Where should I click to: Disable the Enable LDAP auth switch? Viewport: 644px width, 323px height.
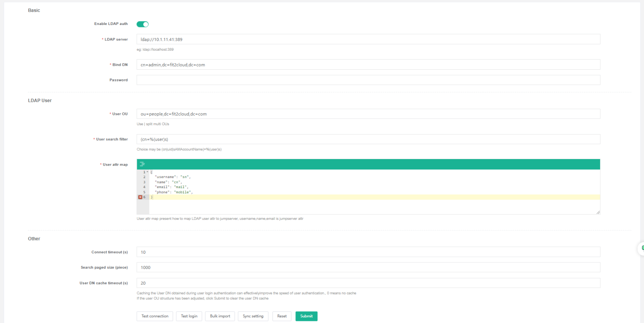pyautogui.click(x=142, y=24)
